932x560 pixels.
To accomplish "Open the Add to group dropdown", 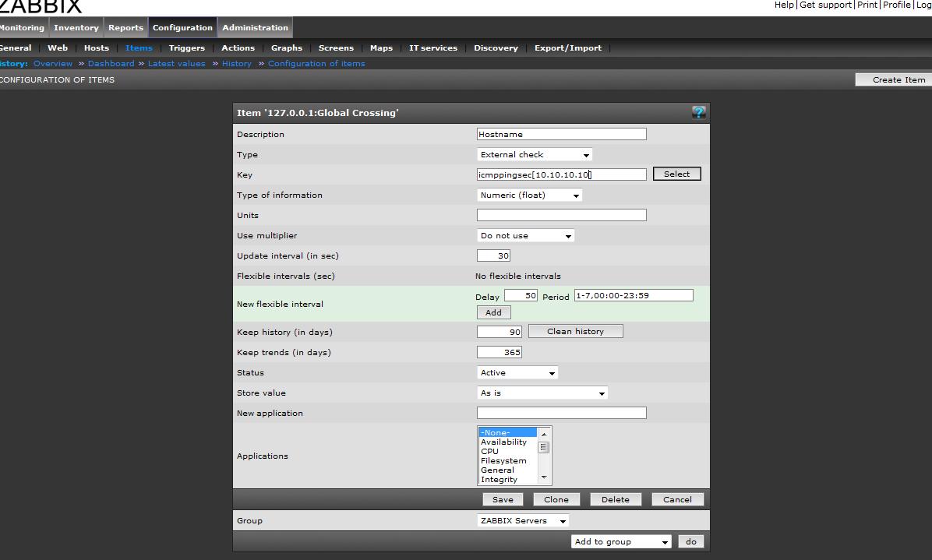I will coord(621,542).
